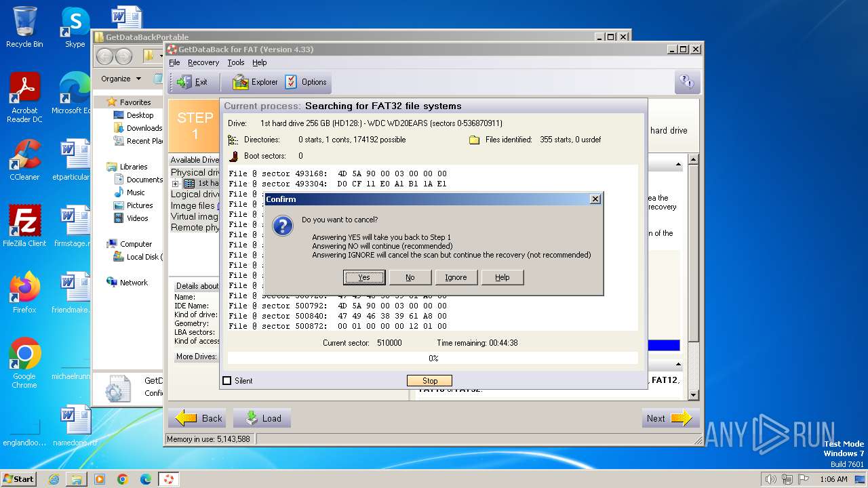Open File Explorer taskbar icon
Viewport: 868px width, 488px height.
point(77,479)
